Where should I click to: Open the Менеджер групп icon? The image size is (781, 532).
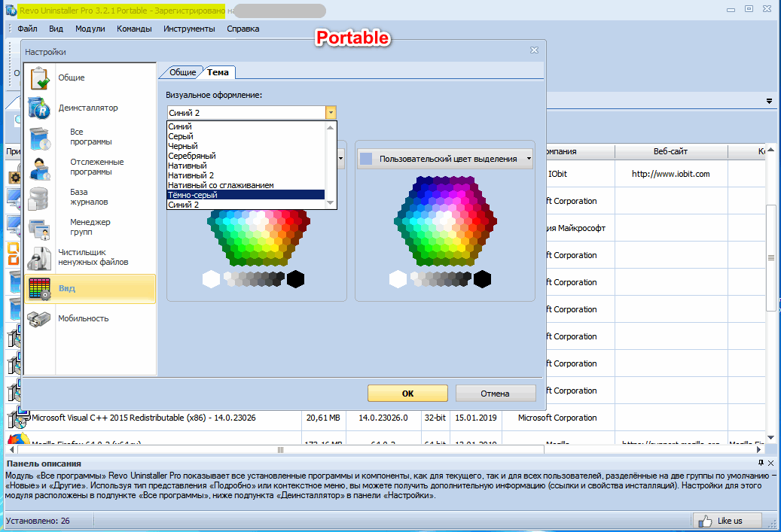pyautogui.click(x=39, y=227)
